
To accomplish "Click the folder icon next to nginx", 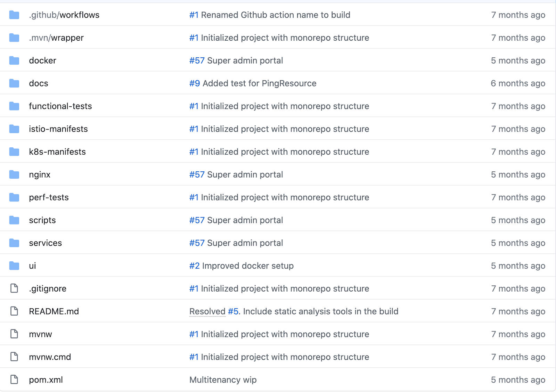I will (14, 174).
